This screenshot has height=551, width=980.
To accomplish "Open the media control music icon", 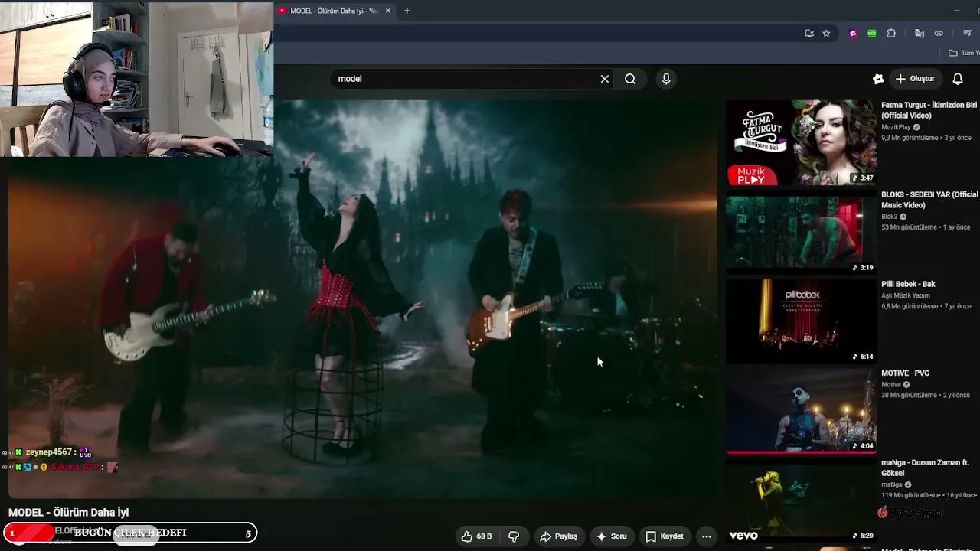I will (x=967, y=34).
